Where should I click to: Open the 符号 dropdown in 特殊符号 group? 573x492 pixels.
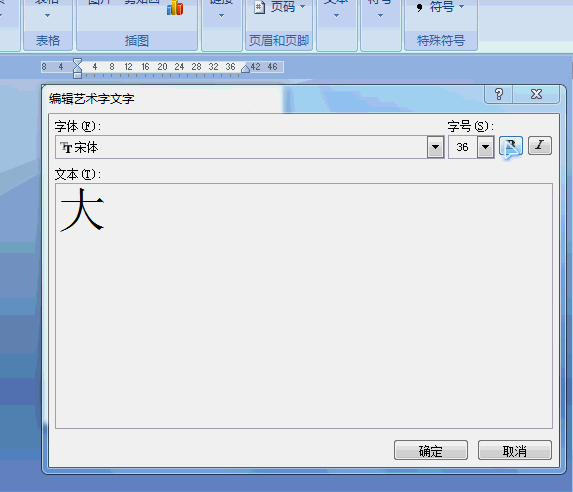(x=461, y=7)
